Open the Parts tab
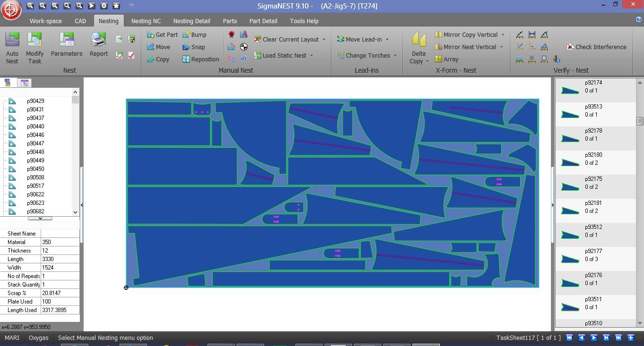The width and height of the screenshot is (644, 346). click(230, 21)
